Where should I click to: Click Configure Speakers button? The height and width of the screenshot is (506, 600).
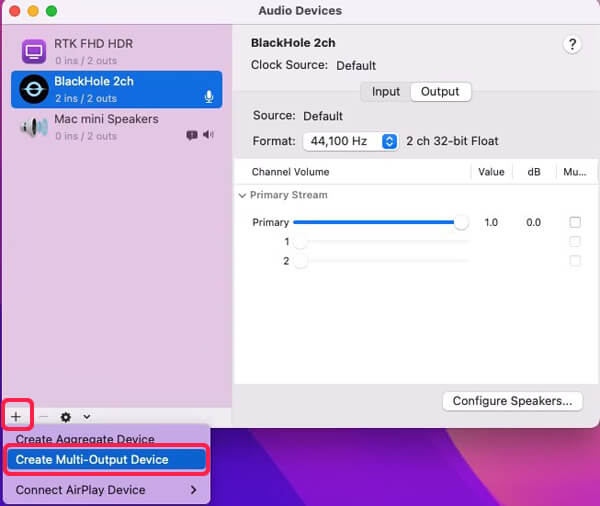[512, 401]
